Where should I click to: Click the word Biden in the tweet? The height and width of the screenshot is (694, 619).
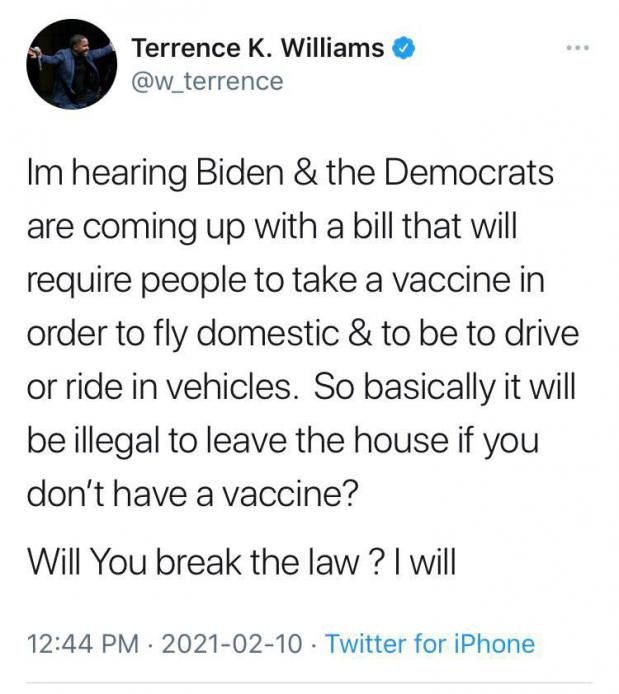(x=240, y=172)
